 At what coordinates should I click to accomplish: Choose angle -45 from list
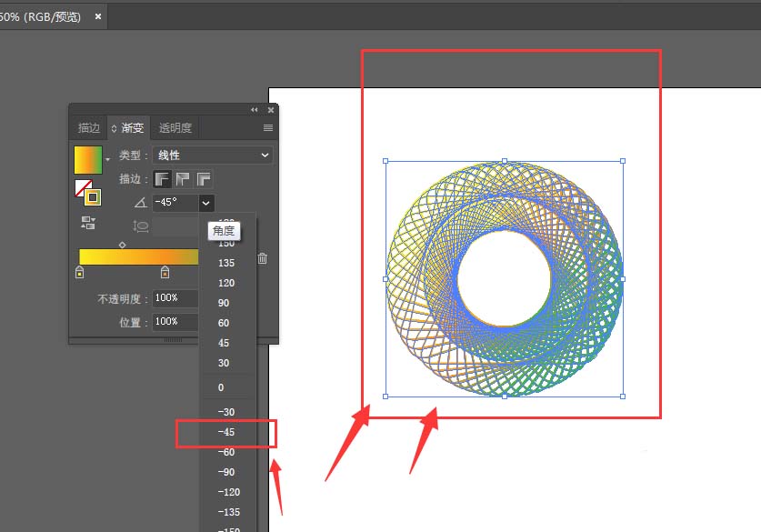pyautogui.click(x=226, y=432)
